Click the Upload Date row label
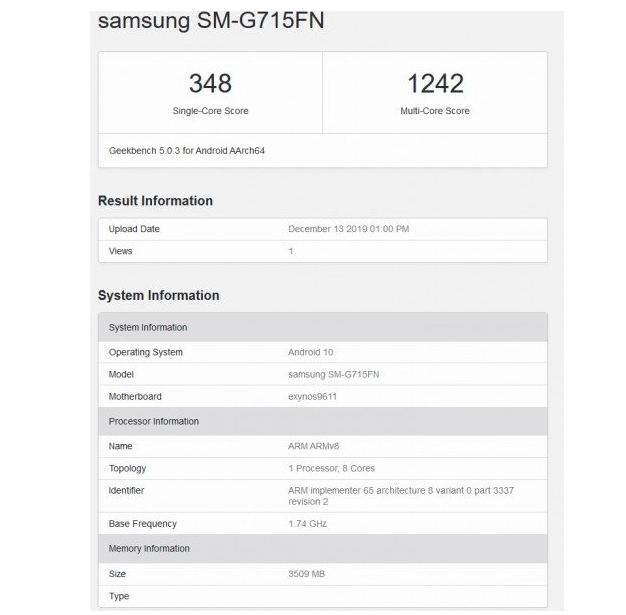This screenshot has height=615, width=626. coord(134,229)
